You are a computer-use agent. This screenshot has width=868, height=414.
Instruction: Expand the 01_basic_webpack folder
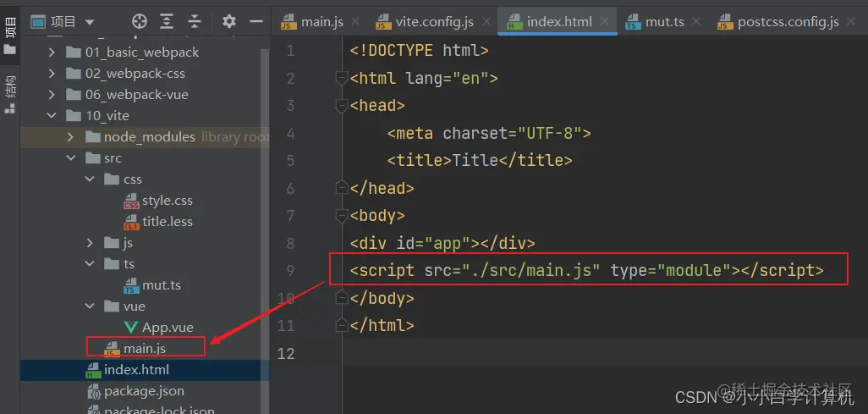click(52, 52)
